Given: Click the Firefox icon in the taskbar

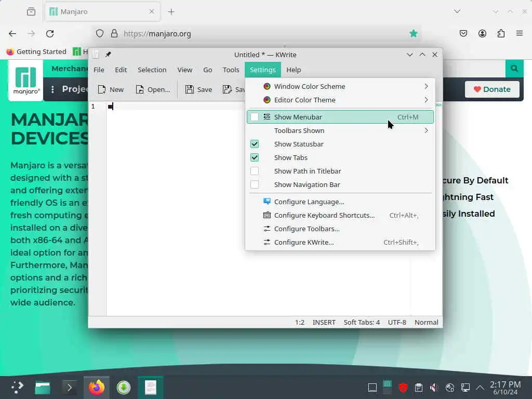Looking at the screenshot, I should pyautogui.click(x=97, y=388).
